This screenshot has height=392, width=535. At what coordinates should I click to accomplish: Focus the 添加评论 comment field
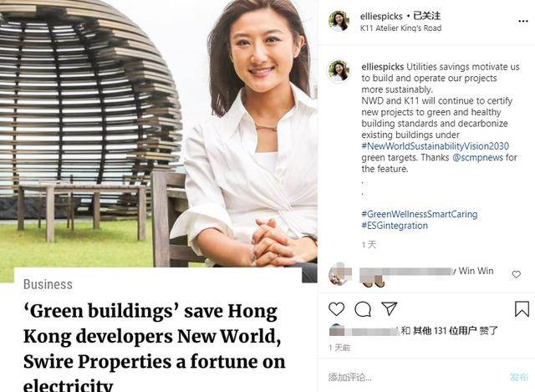[x=416, y=377]
